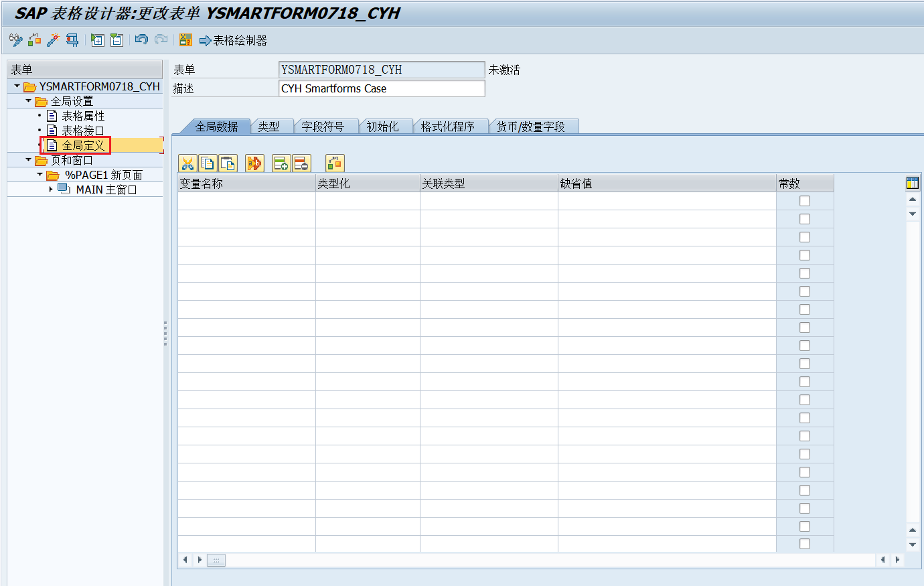Screen dimensions: 924x586
Task: Tick the 常数 checkbox in the third row
Action: pos(805,237)
